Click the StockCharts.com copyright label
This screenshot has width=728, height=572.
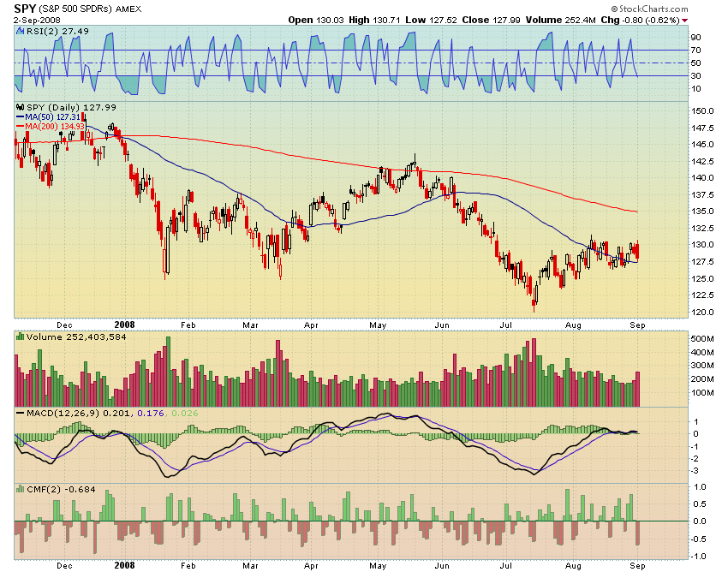649,9
